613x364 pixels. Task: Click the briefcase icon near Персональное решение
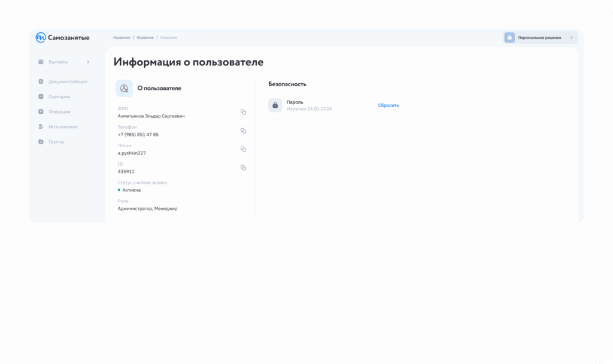509,38
